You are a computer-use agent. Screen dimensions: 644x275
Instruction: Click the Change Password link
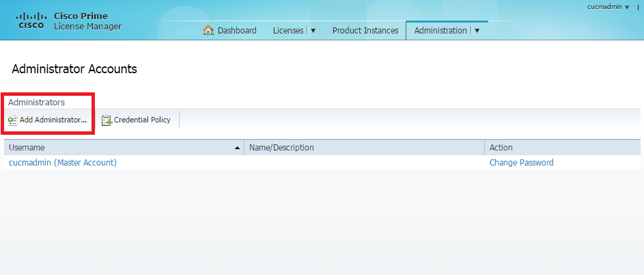[x=521, y=163]
